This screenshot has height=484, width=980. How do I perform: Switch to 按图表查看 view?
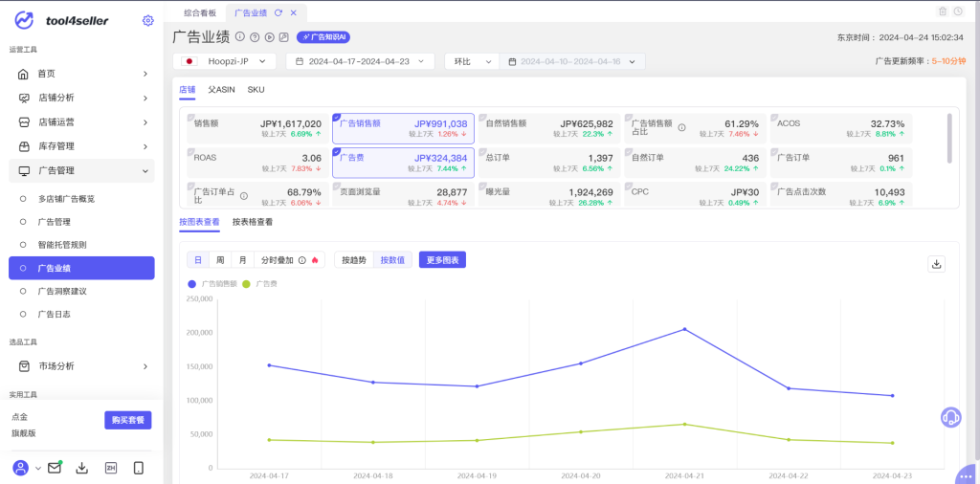199,222
